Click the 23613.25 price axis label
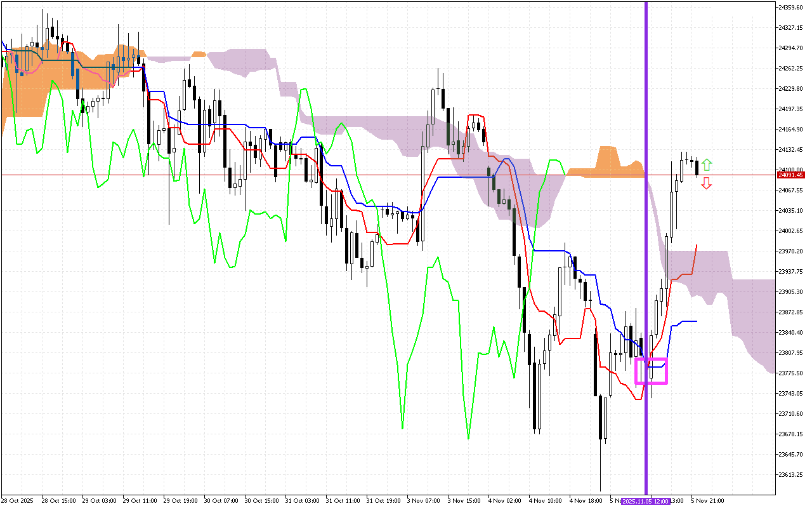 792,474
